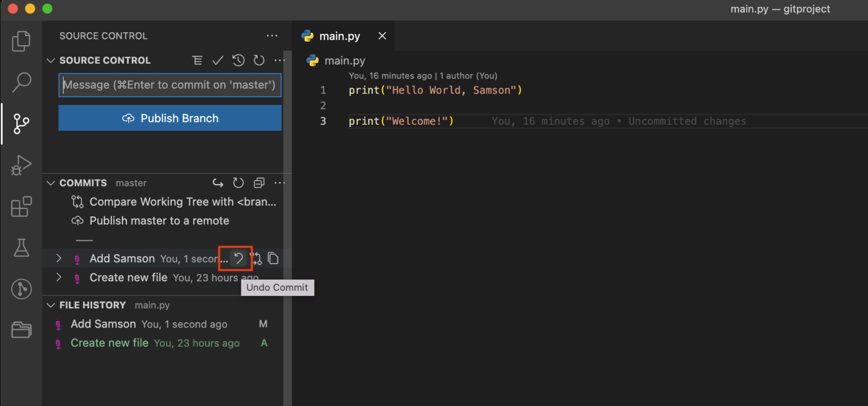Copy the SHA of the Add Samson commit
This screenshot has width=868, height=406.
273,259
